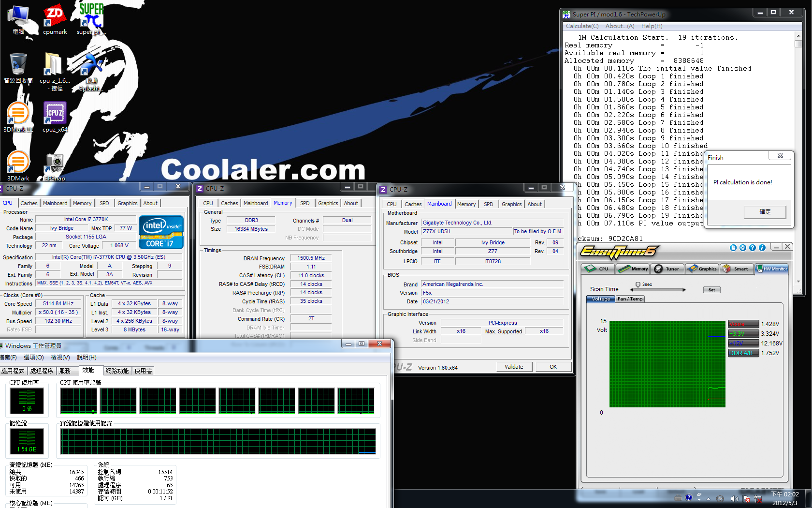Viewport: 812px width, 508px height.
Task: Switch to Voltage sub-tab in EasyTune6
Action: (601, 299)
